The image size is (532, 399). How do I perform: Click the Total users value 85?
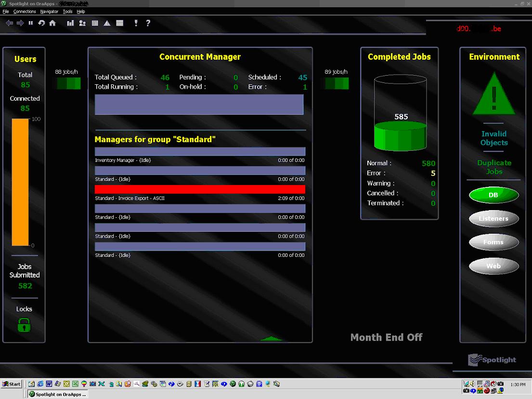click(x=25, y=84)
